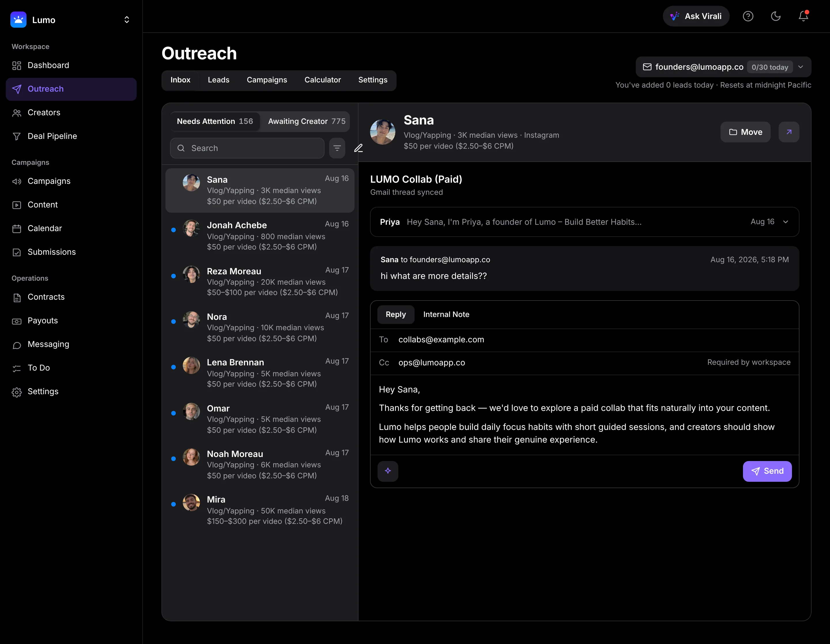Open Campaigns in the sidebar
Image resolution: width=830 pixels, height=644 pixels.
click(71, 181)
